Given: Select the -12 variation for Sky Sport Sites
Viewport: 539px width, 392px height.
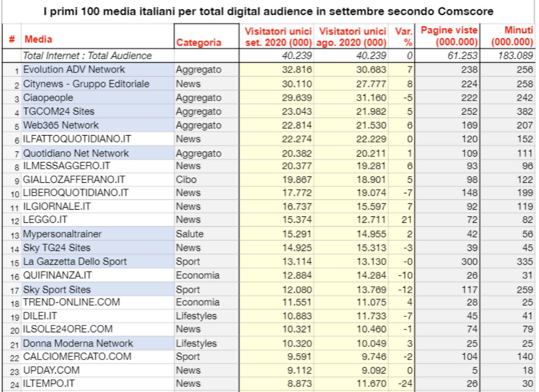Looking at the screenshot, I should point(405,290).
